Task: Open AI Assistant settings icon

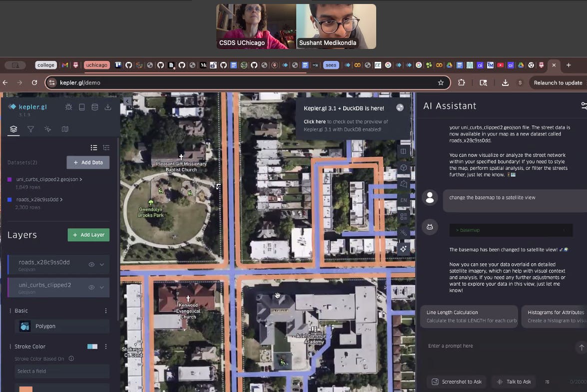Action: tap(584, 106)
